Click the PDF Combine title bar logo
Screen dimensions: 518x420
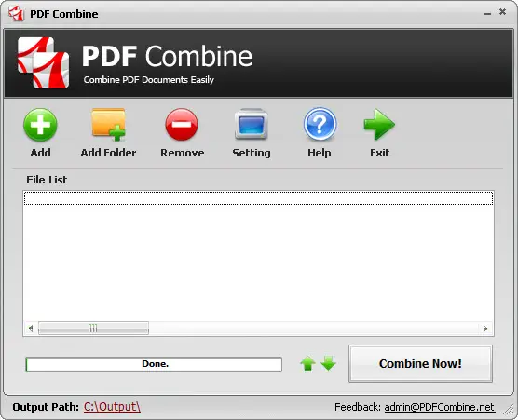(16, 14)
